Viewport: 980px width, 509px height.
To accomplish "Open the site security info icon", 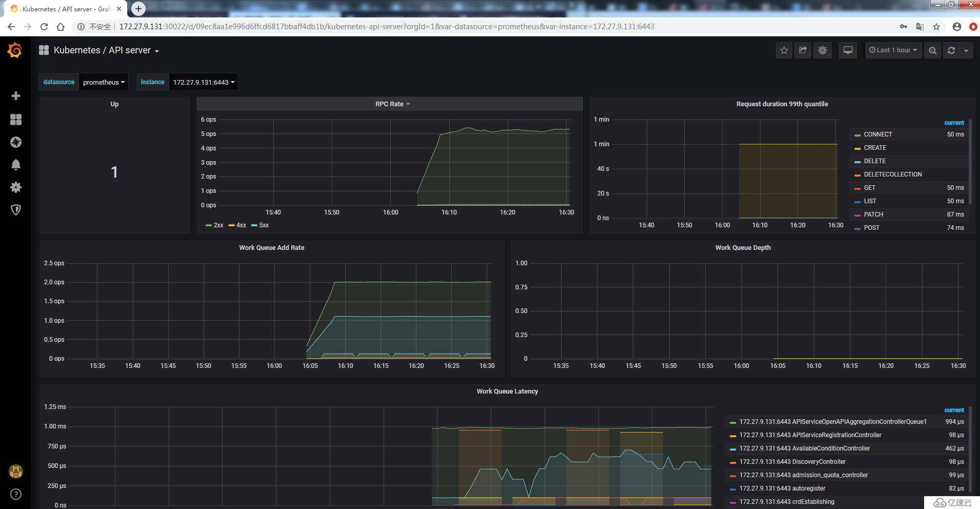I will tap(81, 27).
